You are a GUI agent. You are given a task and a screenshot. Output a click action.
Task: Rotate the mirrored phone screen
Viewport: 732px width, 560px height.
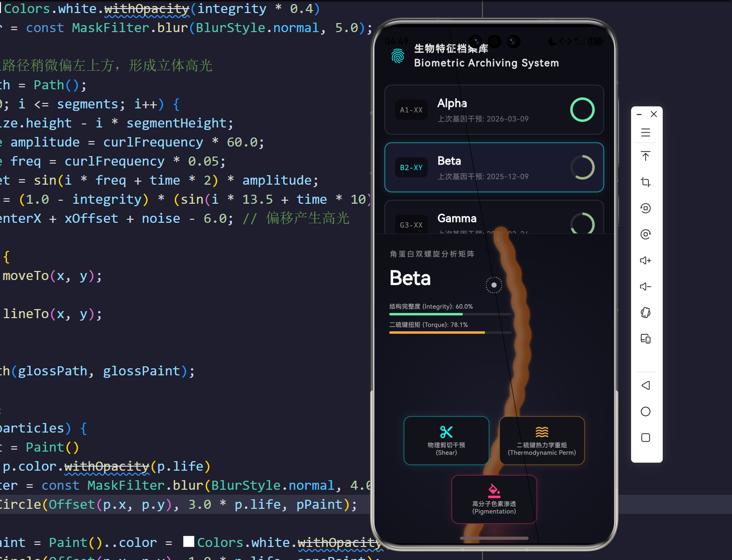click(x=646, y=313)
